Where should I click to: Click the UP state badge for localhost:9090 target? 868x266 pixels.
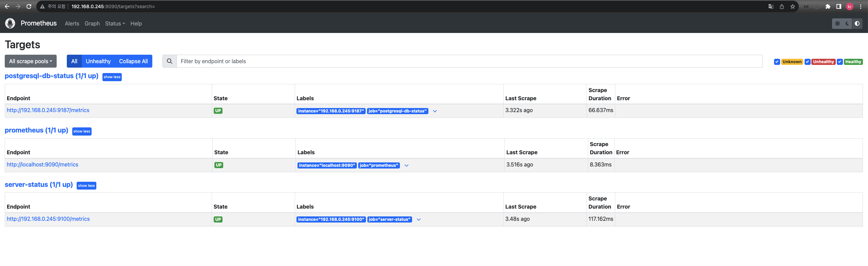point(219,165)
